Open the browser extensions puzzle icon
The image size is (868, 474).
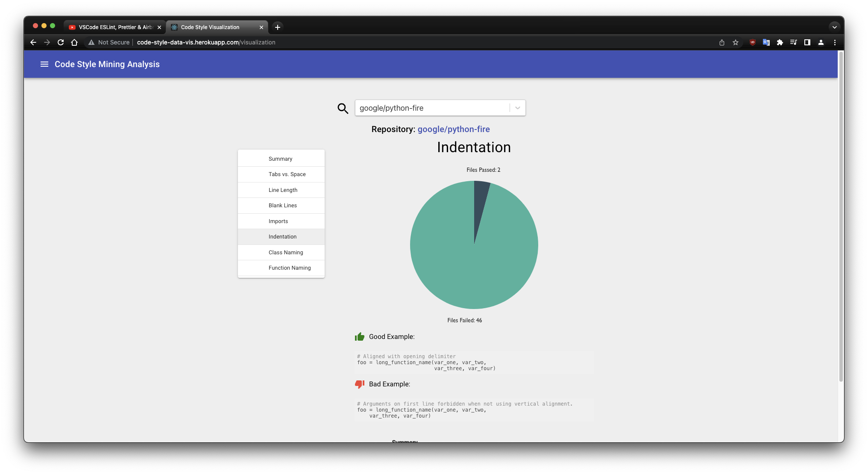(x=780, y=42)
